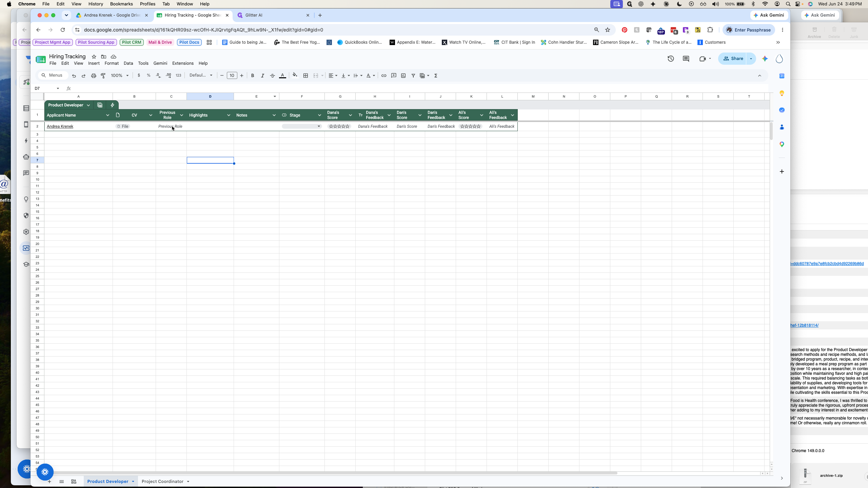Select the Paint format tool
Viewport: 868px width, 488px height.
pos(103,76)
